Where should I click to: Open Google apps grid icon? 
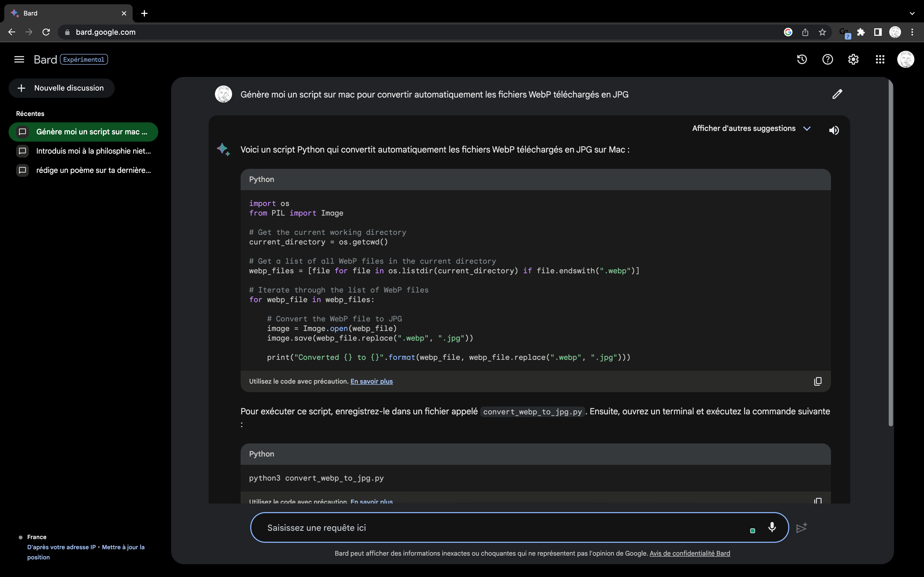(x=880, y=59)
